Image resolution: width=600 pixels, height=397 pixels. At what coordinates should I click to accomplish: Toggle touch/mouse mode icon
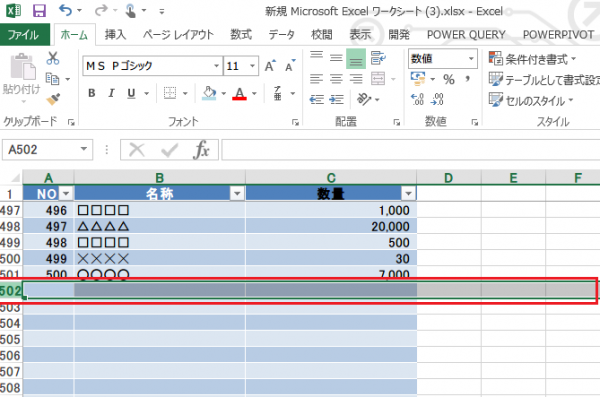[x=130, y=11]
